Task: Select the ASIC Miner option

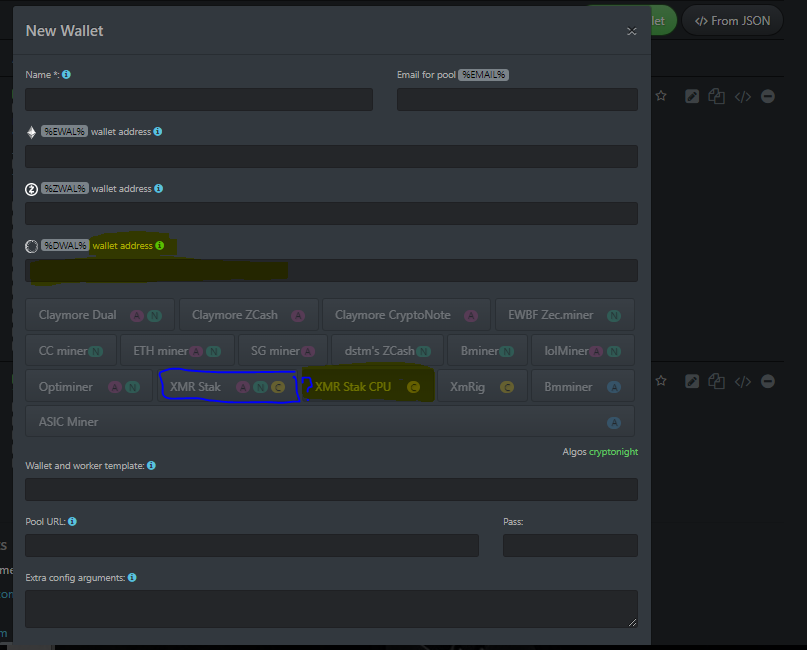Action: tap(329, 422)
